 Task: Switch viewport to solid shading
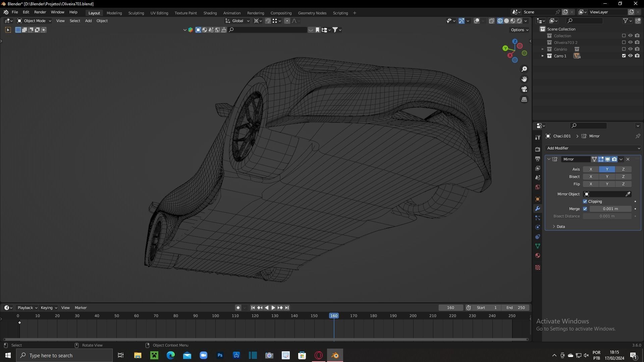pos(506,21)
